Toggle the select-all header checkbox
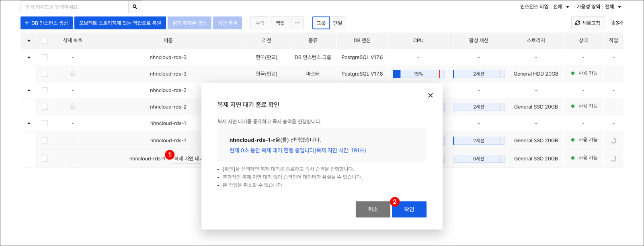Image resolution: width=644 pixels, height=246 pixels. (x=45, y=41)
